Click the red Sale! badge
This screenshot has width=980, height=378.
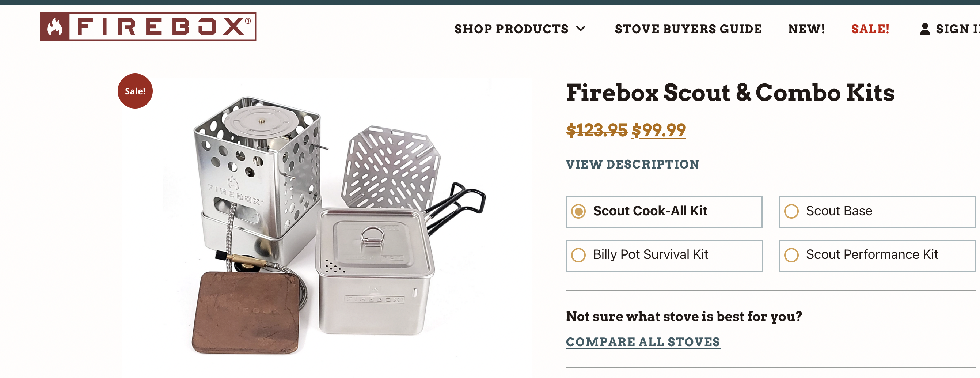pos(135,91)
